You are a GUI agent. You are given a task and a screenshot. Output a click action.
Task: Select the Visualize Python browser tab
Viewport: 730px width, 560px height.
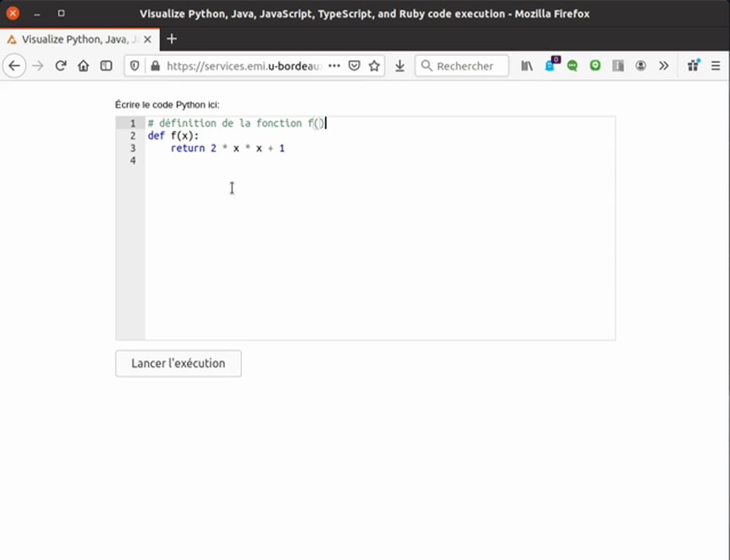click(74, 39)
